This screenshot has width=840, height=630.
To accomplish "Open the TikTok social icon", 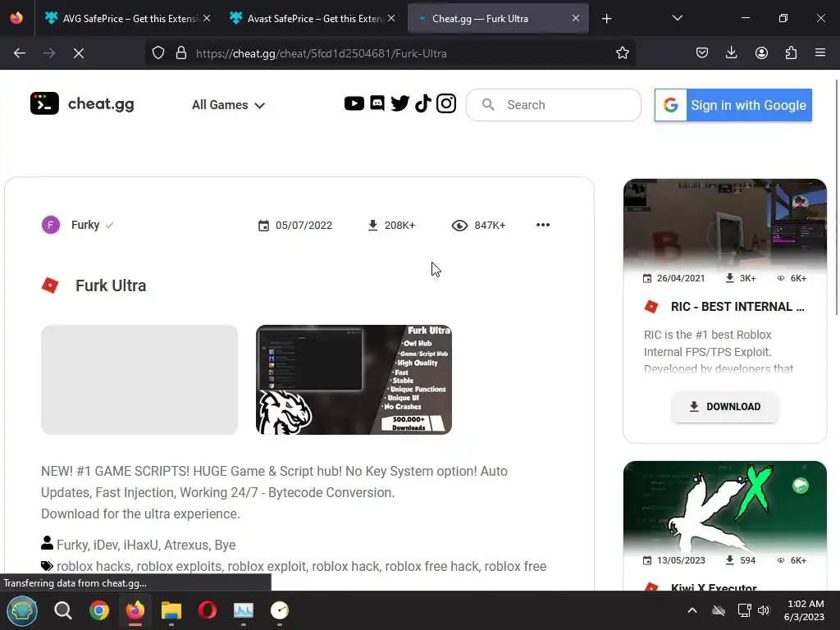I will point(423,103).
